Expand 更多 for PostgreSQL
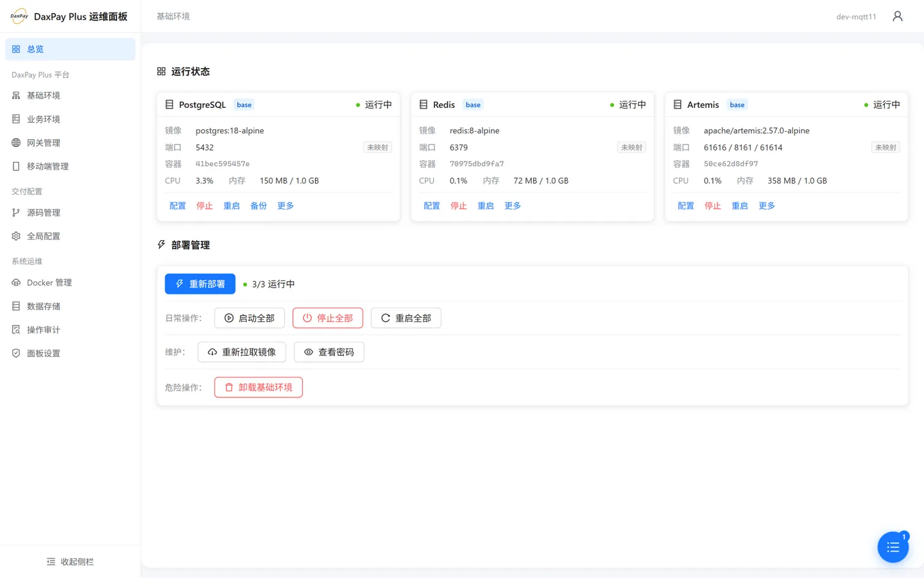Viewport: 924px width, 578px height. (x=286, y=206)
